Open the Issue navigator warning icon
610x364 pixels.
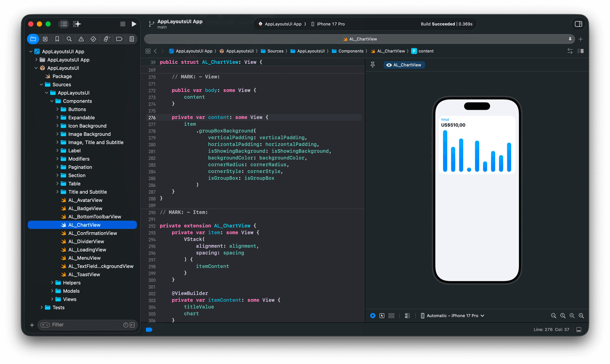[x=81, y=39]
